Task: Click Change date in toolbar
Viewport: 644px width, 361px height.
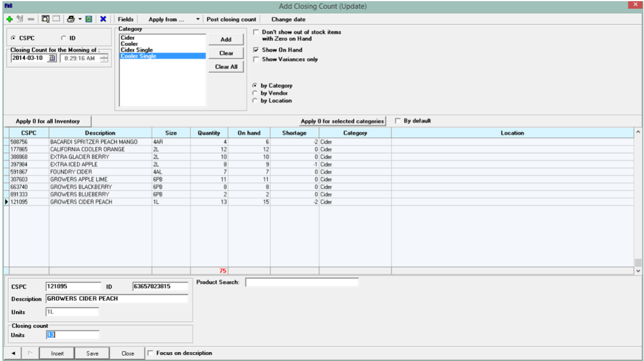Action: tap(288, 20)
